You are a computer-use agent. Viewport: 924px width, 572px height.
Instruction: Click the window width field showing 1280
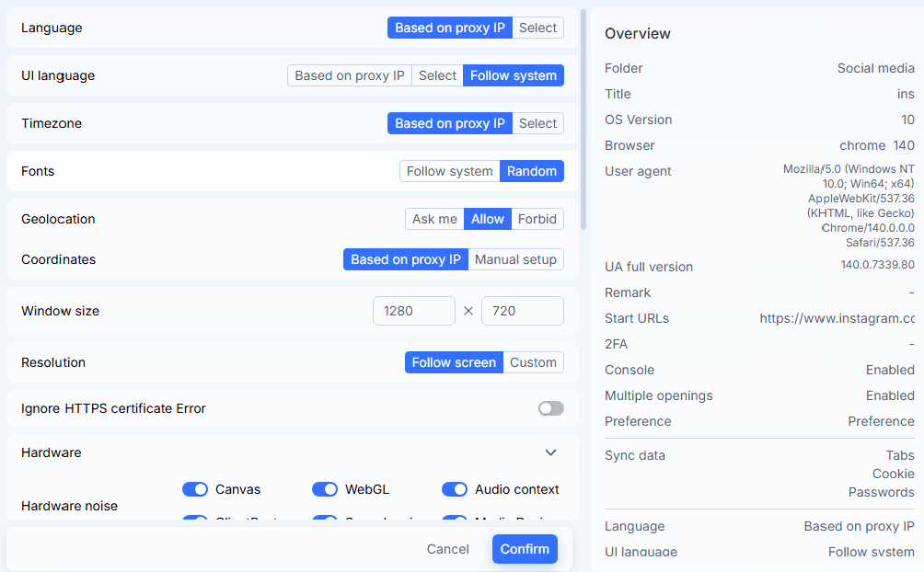click(x=413, y=311)
